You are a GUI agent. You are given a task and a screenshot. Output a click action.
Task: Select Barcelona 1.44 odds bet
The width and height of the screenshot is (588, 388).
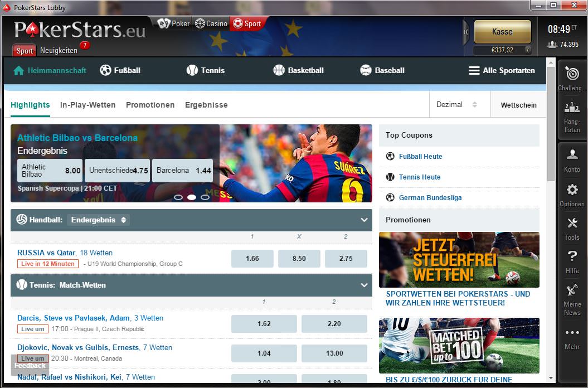point(183,171)
